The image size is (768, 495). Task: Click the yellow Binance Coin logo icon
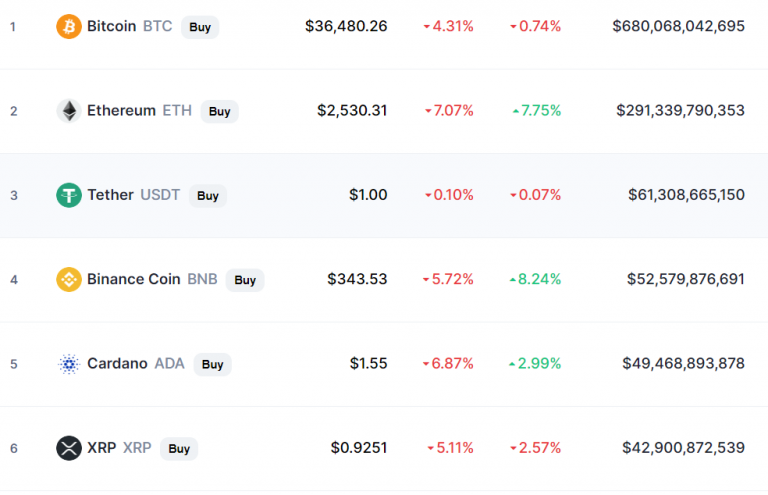69,279
